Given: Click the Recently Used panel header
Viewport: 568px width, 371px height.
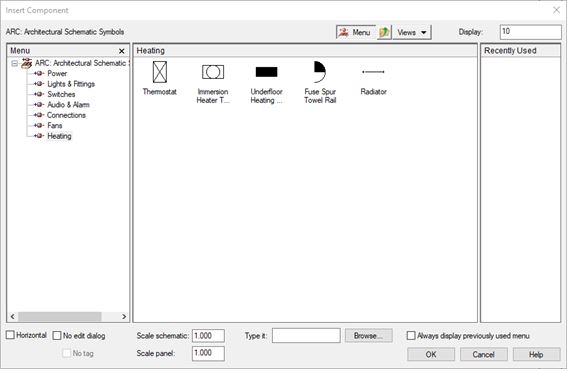Looking at the screenshot, I should coord(520,51).
